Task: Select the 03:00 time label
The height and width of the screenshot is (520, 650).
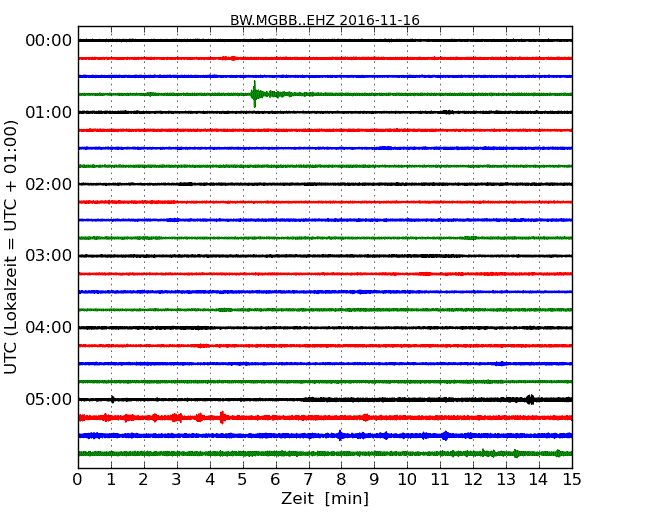Action: [x=49, y=256]
